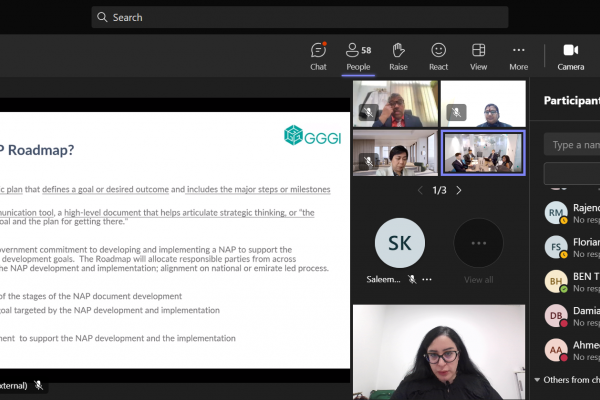Raise your hand in the meeting

(x=398, y=56)
